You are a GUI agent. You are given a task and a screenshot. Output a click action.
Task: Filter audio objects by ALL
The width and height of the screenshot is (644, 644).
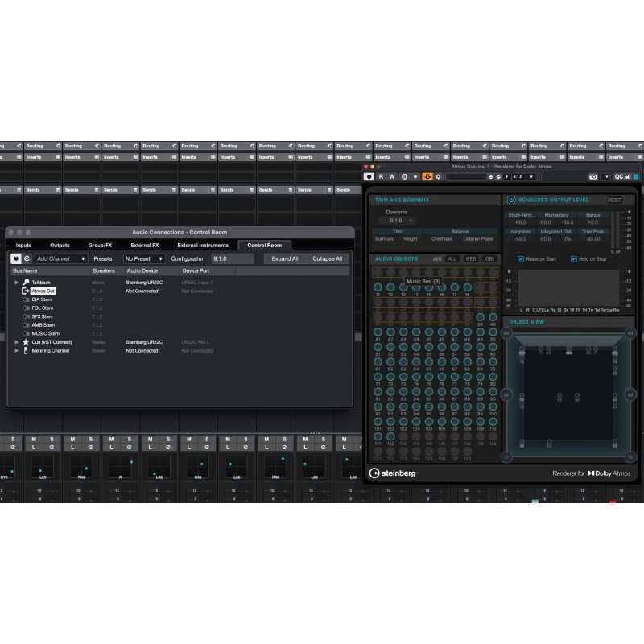(452, 258)
